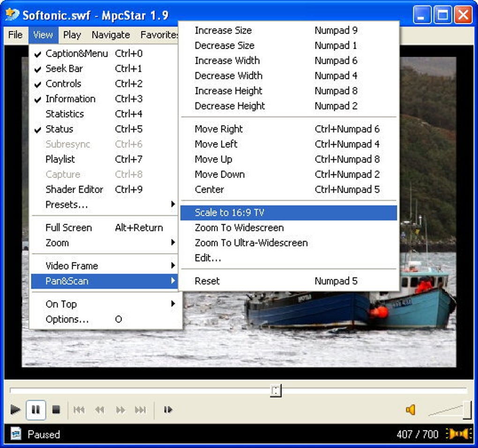Toggle Seek Bar visibility

click(x=104, y=68)
